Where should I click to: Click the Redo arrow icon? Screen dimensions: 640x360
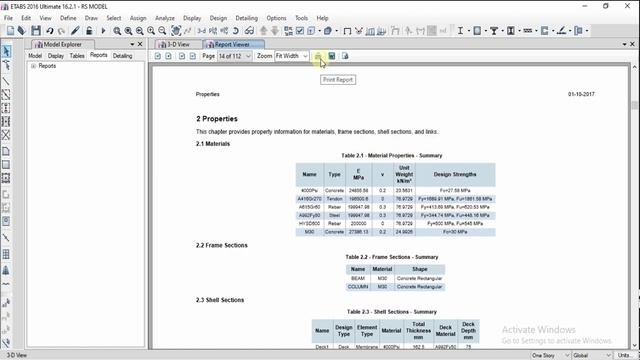click(x=61, y=31)
